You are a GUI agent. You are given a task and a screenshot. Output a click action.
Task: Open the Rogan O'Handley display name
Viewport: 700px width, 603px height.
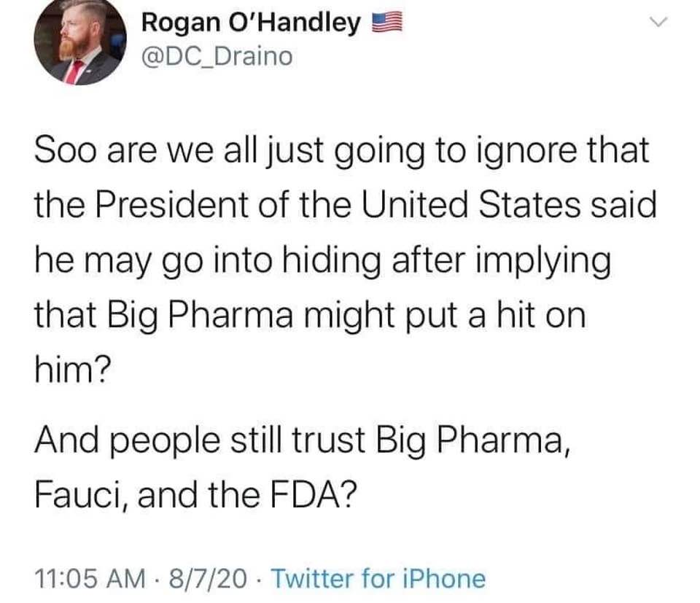251,23
